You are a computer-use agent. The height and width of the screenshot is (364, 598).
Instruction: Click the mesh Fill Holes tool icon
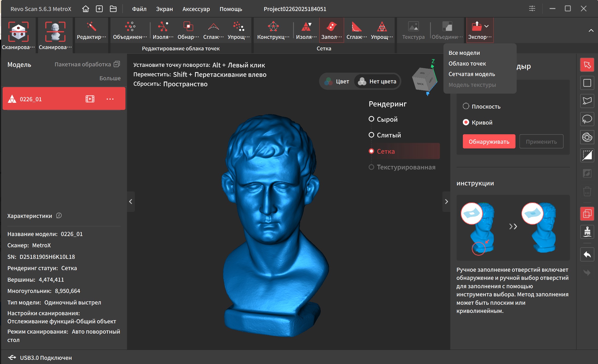(x=331, y=27)
